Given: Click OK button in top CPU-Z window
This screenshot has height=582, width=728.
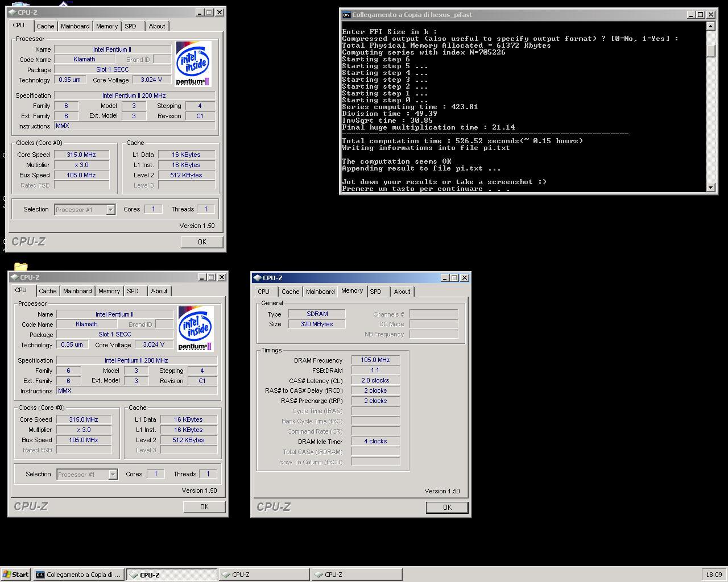Looking at the screenshot, I should point(202,242).
